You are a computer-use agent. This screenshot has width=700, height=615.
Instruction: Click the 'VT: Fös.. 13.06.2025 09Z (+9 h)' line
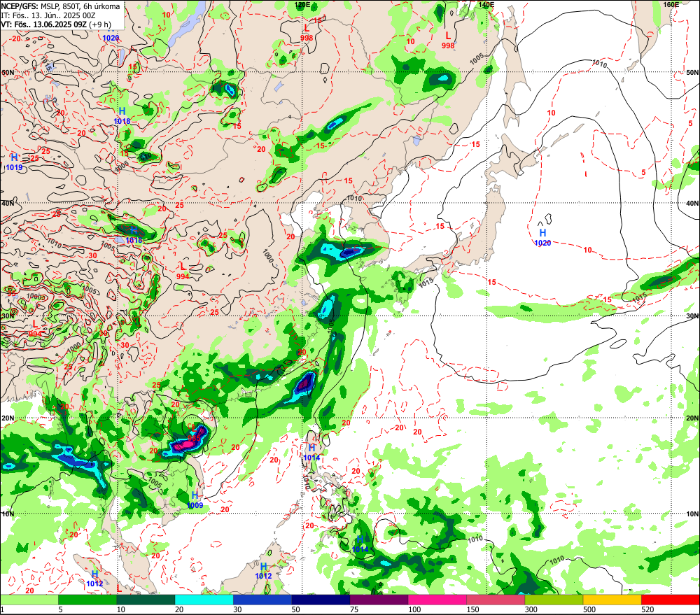[56, 24]
